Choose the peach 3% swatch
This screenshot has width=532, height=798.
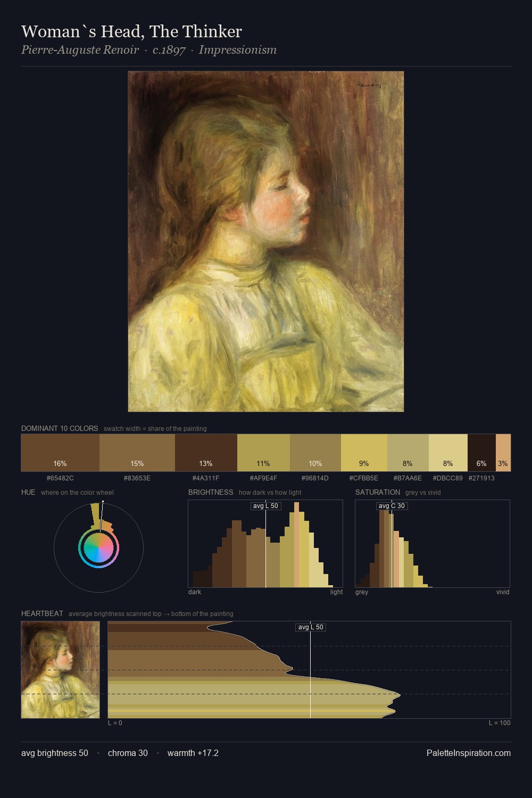click(503, 453)
